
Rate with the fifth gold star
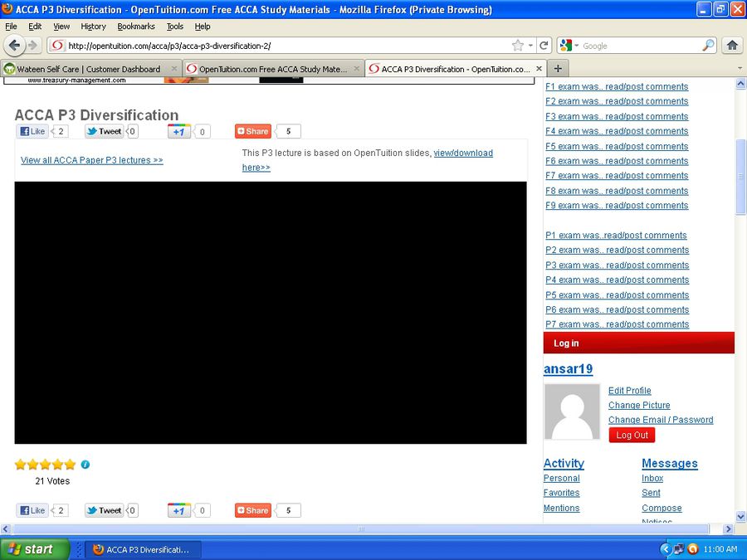tap(71, 465)
